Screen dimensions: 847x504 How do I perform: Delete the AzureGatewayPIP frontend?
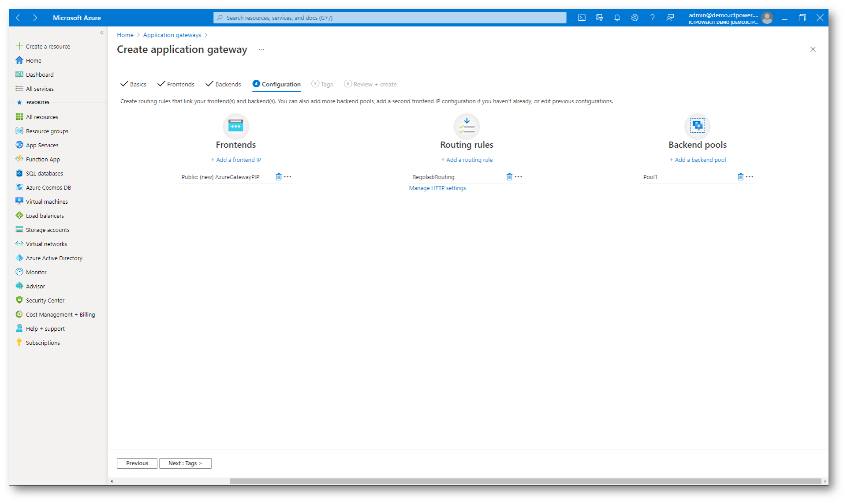(278, 177)
